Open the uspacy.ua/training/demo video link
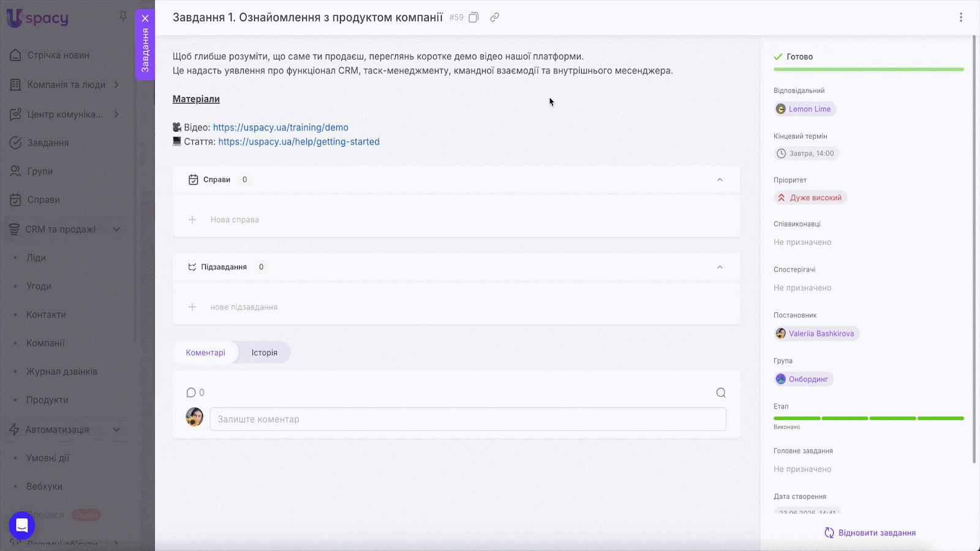Image resolution: width=980 pixels, height=551 pixels. [281, 127]
